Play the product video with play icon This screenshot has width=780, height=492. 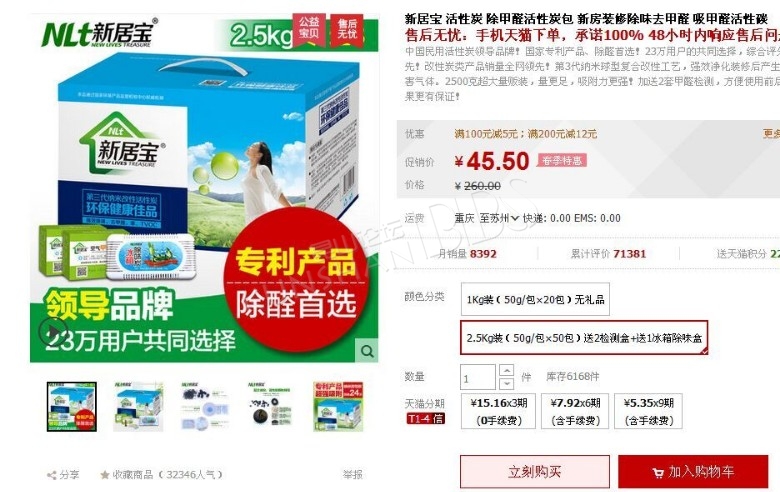[x=52, y=330]
